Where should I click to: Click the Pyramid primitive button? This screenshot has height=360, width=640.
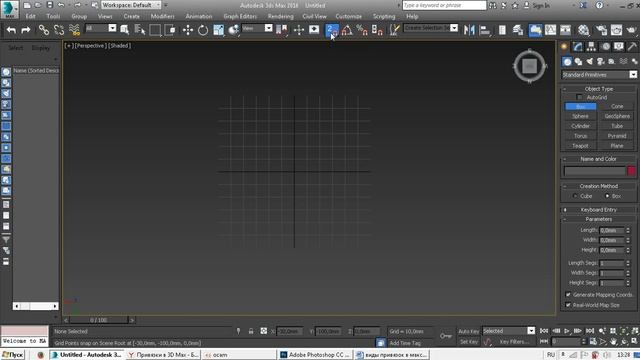tap(617, 136)
